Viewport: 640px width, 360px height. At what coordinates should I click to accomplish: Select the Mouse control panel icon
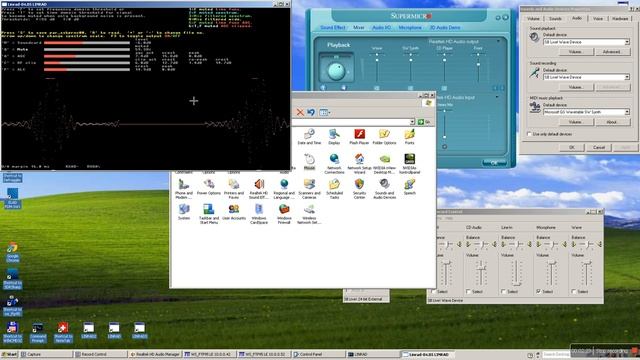click(309, 162)
